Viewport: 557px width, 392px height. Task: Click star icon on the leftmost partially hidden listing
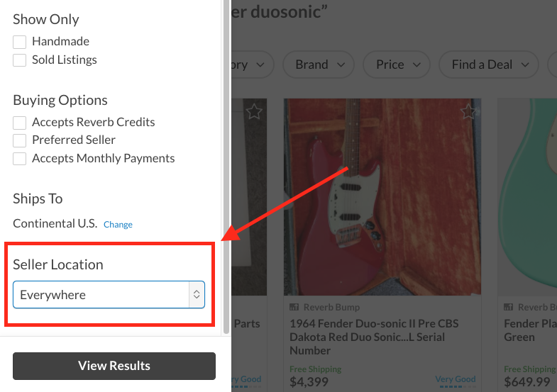(x=254, y=111)
